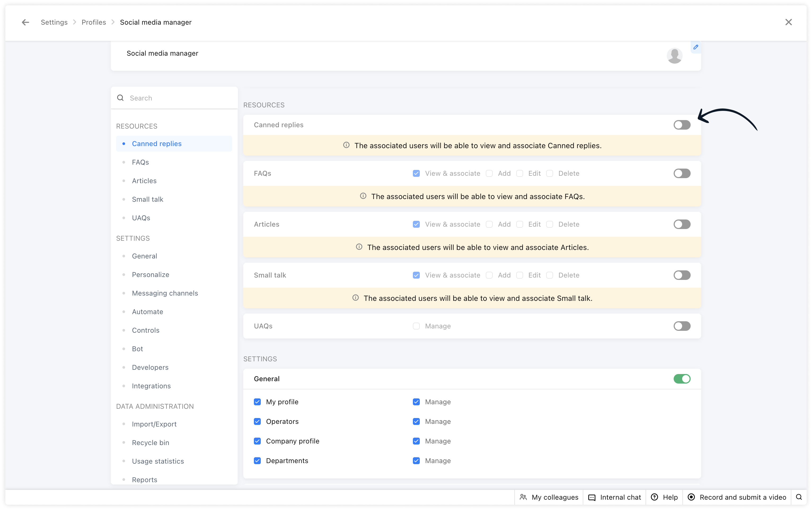The image size is (812, 510).
Task: Check the Add checkbox for FAQs
Action: (x=489, y=173)
